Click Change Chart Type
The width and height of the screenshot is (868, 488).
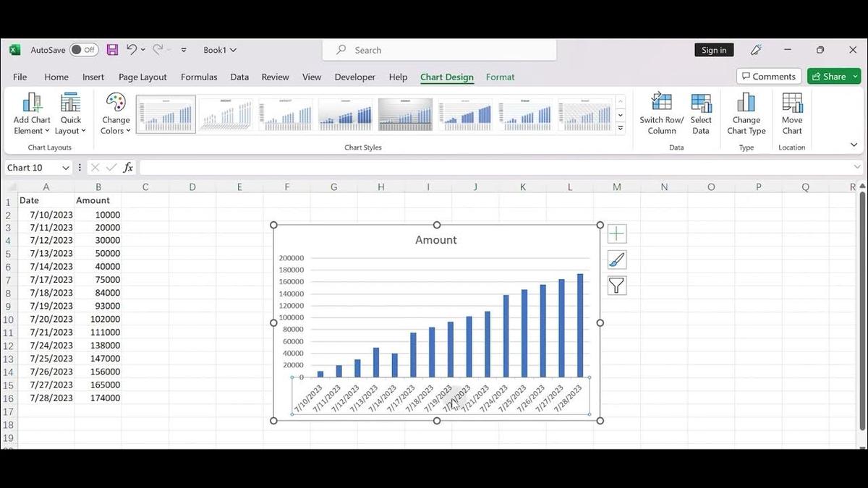746,112
